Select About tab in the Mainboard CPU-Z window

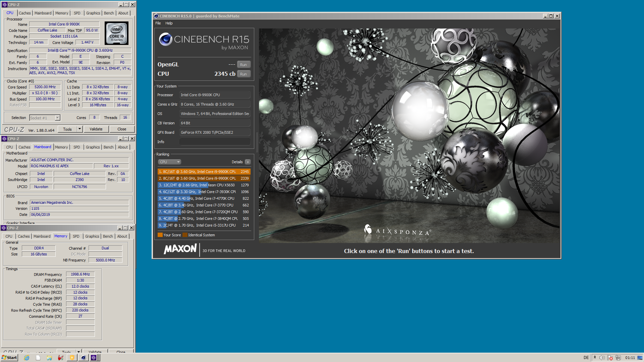[x=123, y=147]
